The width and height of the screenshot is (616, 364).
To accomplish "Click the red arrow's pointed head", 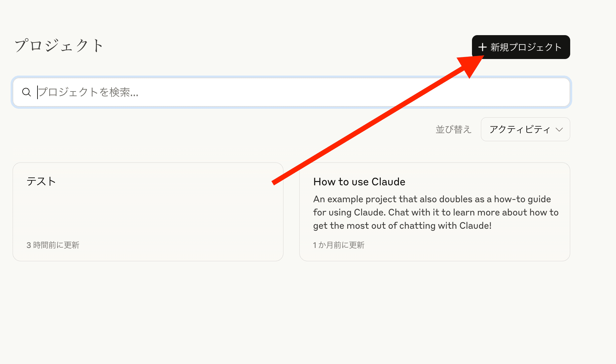I will (x=471, y=65).
